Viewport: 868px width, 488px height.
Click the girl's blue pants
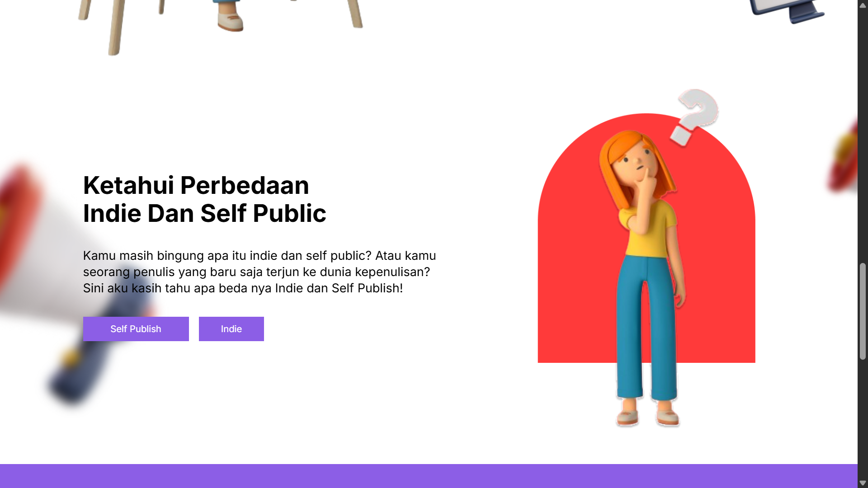(646, 328)
